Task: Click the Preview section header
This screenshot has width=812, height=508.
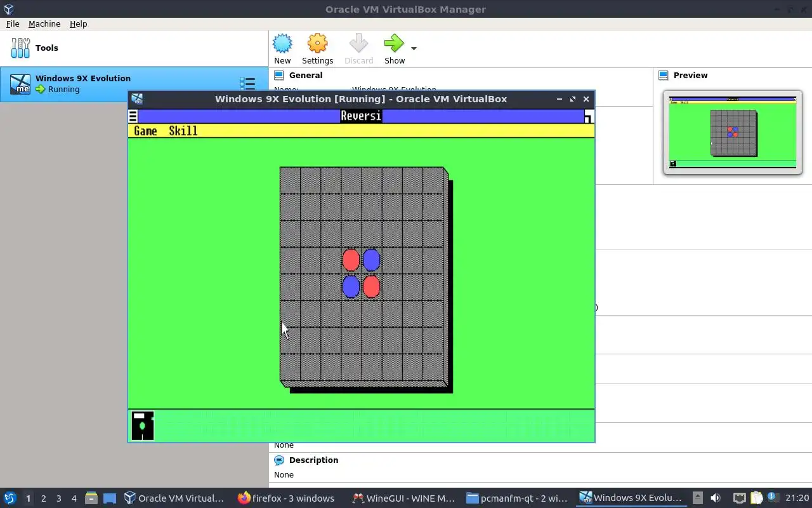Action: click(690, 75)
